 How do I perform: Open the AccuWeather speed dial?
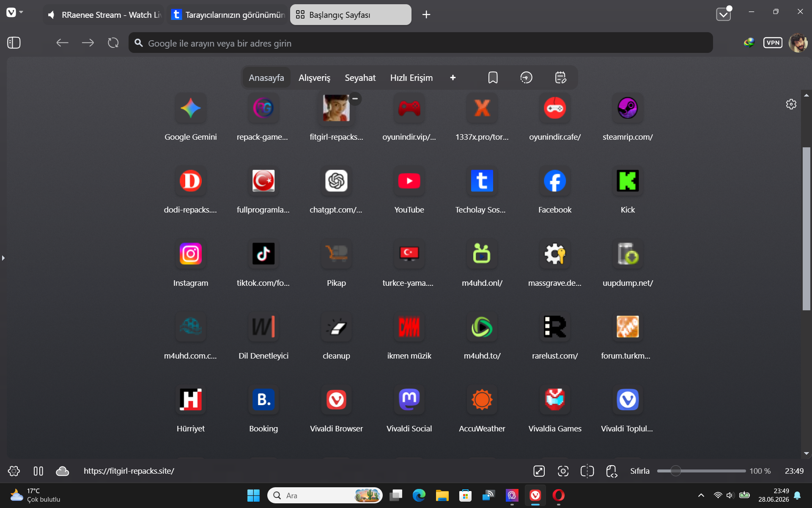click(482, 400)
